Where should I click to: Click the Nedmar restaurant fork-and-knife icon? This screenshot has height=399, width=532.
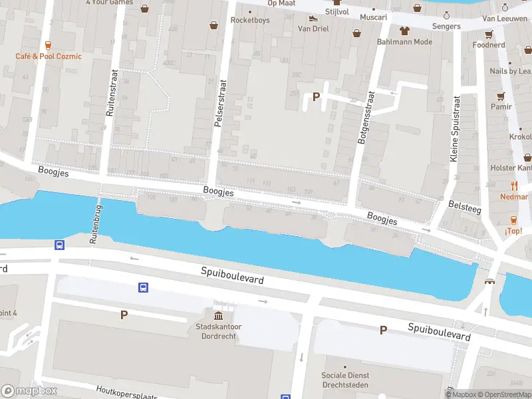(x=514, y=186)
